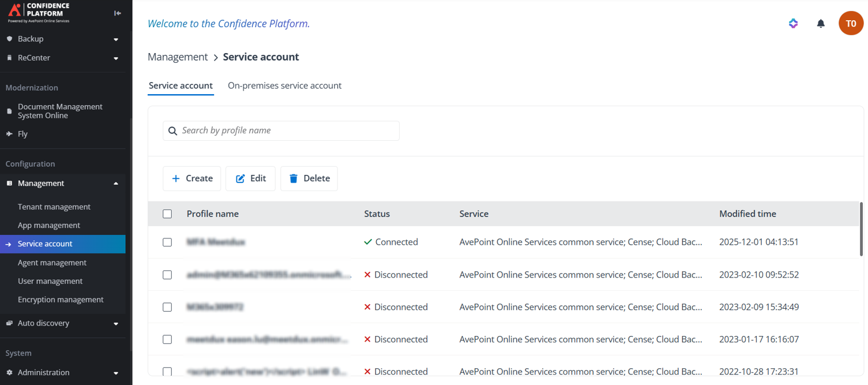The width and height of the screenshot is (868, 385).
Task: Switch to On-premises service account tab
Action: (284, 85)
